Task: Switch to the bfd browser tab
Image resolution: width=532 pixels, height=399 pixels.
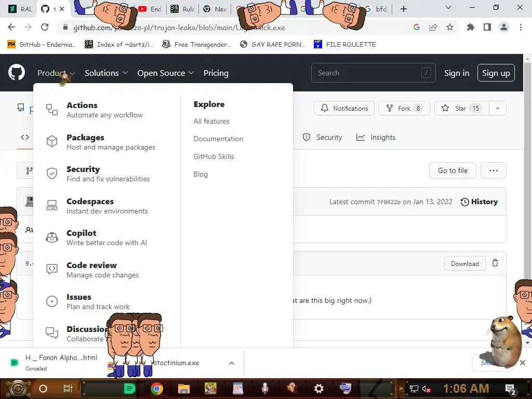Action: pyautogui.click(x=377, y=9)
